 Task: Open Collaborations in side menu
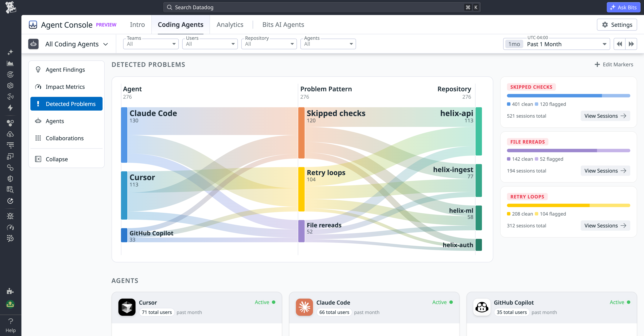(x=66, y=138)
